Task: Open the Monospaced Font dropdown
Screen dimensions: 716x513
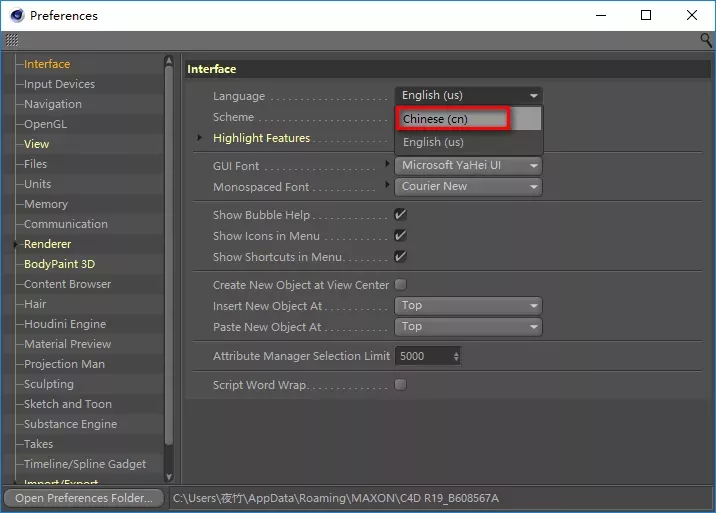Action: [x=468, y=187]
